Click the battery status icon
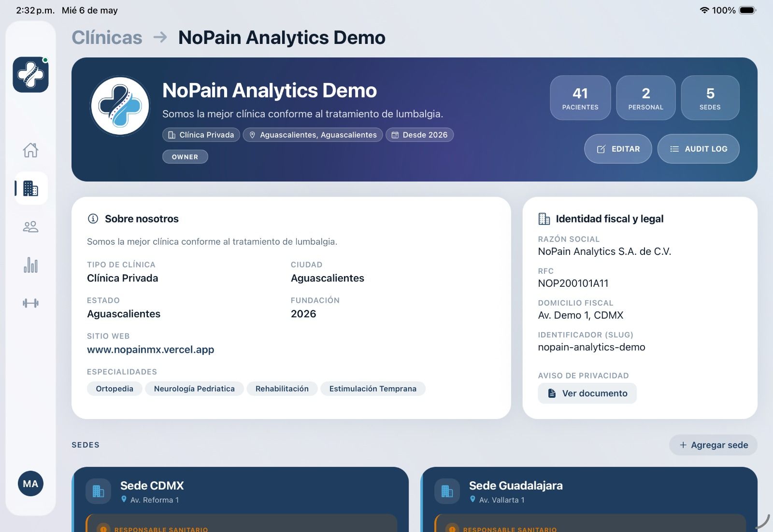Image resolution: width=773 pixels, height=532 pixels. pyautogui.click(x=748, y=10)
